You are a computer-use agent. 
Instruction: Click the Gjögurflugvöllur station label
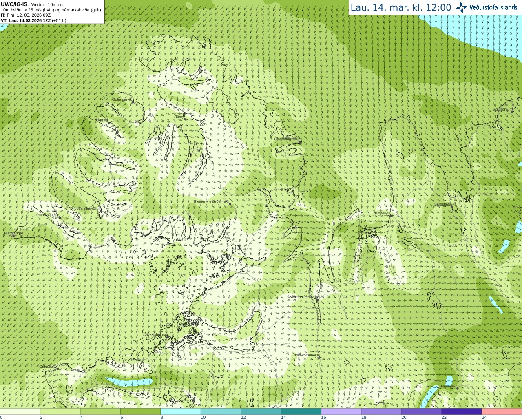click(287, 139)
